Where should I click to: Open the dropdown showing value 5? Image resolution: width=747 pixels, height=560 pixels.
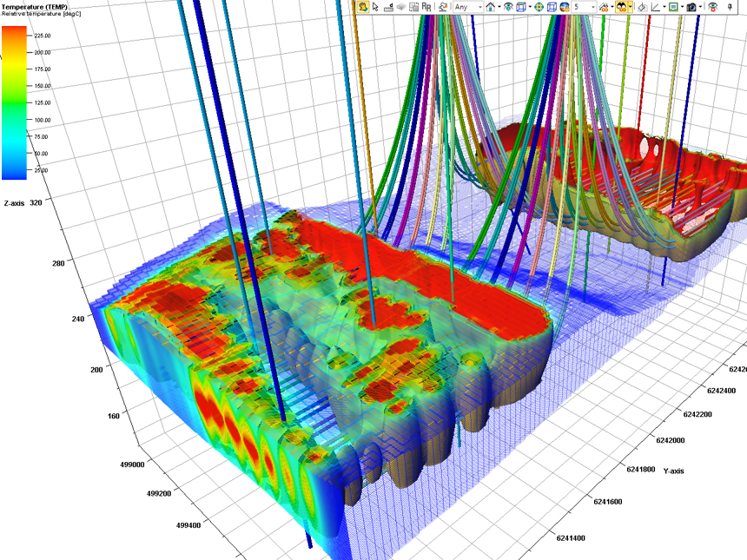[x=585, y=7]
